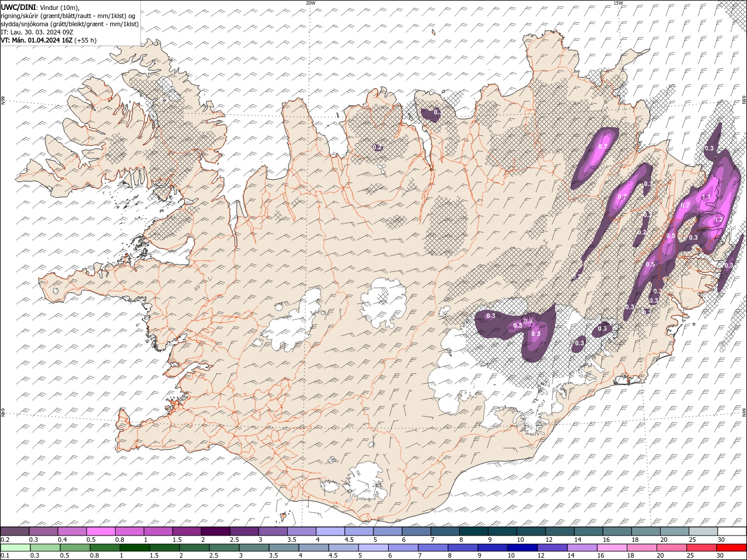Click the '4.5' label in the upper legend scale
747x560 pixels.
pos(349,540)
